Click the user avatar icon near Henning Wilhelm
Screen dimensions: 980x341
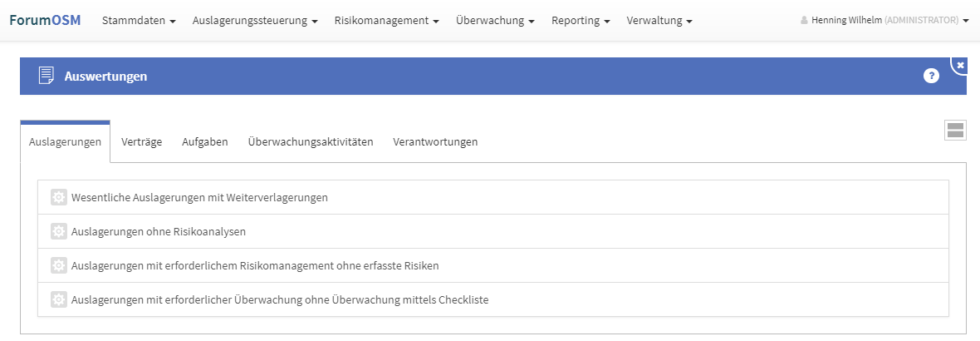(804, 20)
